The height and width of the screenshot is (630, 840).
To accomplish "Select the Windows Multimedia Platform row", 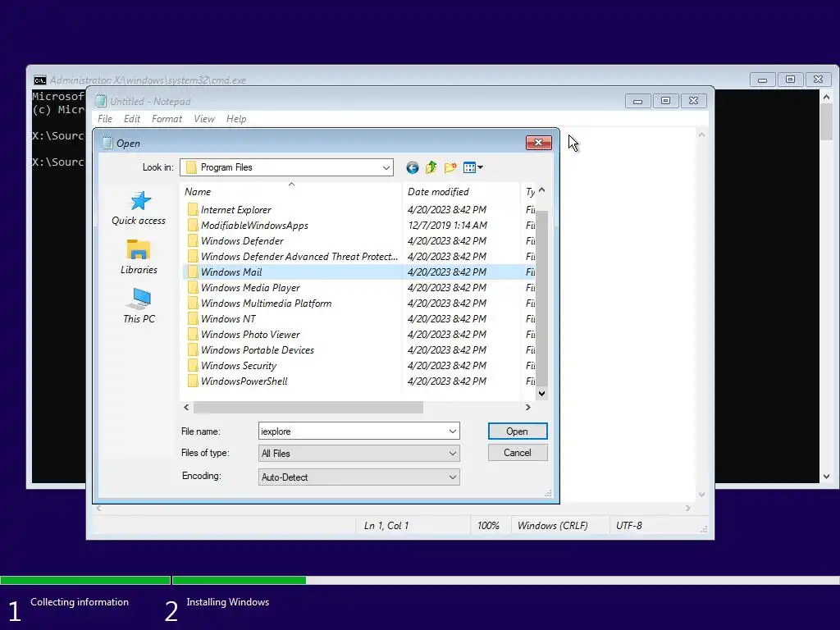I will 359,304.
